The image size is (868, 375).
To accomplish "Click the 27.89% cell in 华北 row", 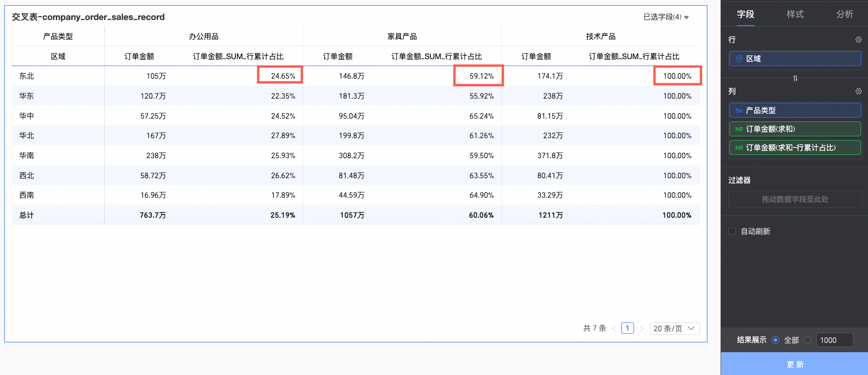I will tap(283, 135).
